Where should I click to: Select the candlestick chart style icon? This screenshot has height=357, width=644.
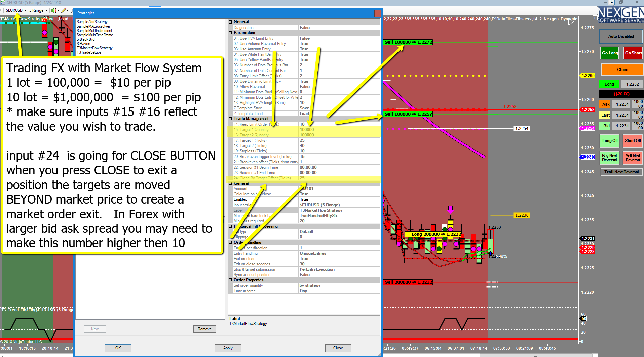[x=54, y=10]
